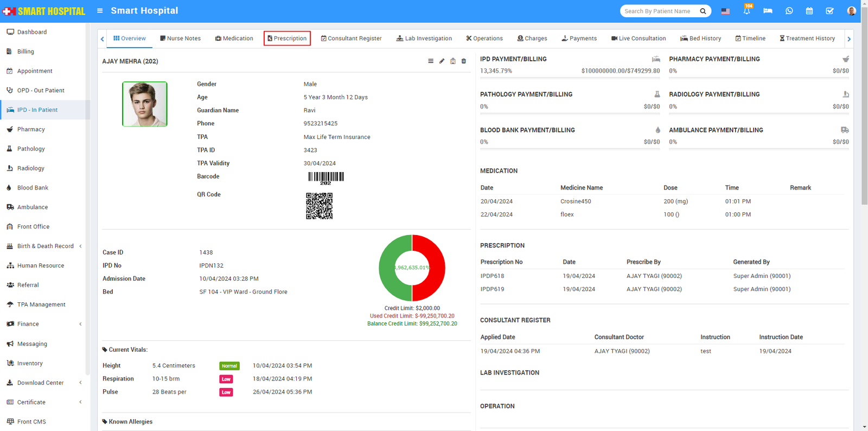Open the Dashboard sidebar link
Screen dimensions: 868x431
pyautogui.click(x=32, y=32)
